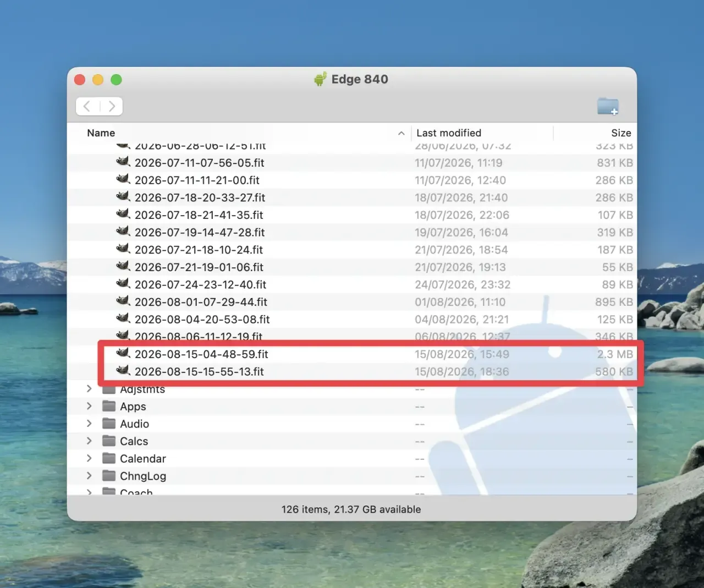Click file icon of 2026-07-21-19-01-06.fit

coord(123,266)
